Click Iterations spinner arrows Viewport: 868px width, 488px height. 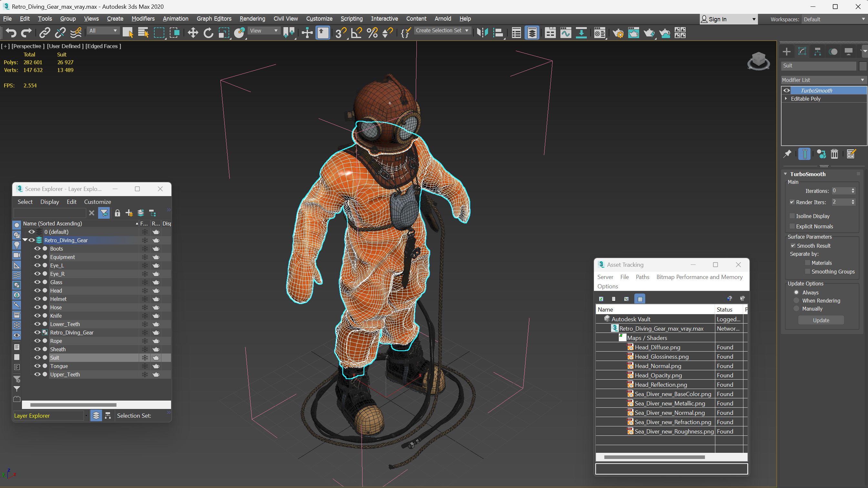click(x=853, y=191)
